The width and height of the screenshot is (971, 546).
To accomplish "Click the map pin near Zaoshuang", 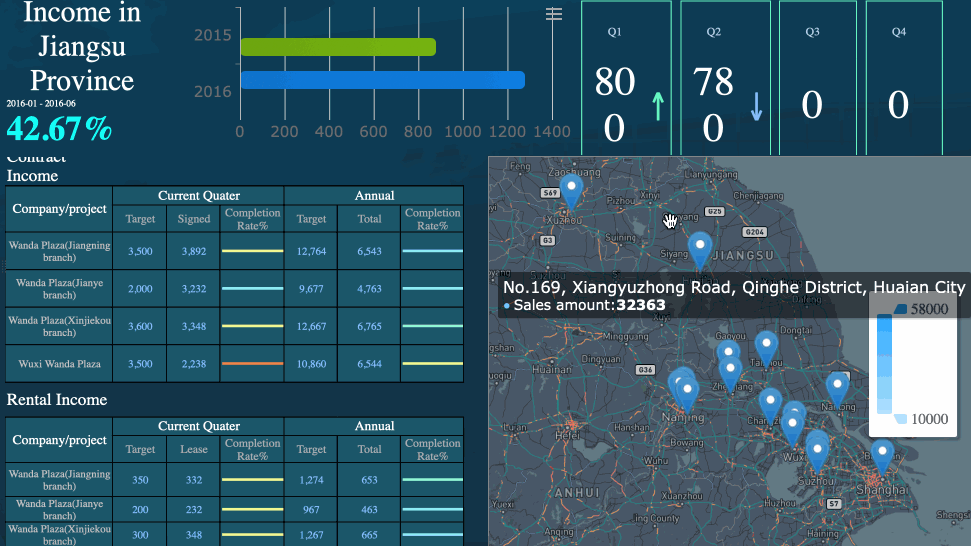I will point(571,192).
